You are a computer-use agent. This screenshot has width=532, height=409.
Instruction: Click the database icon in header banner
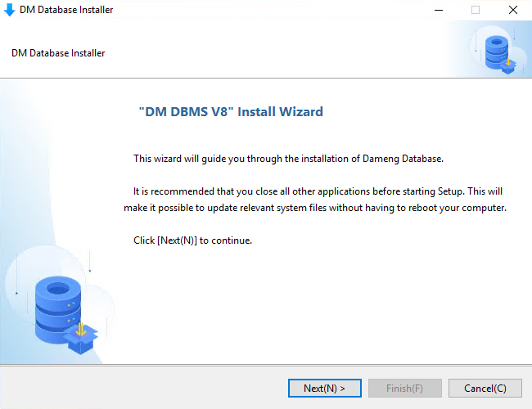(x=500, y=54)
